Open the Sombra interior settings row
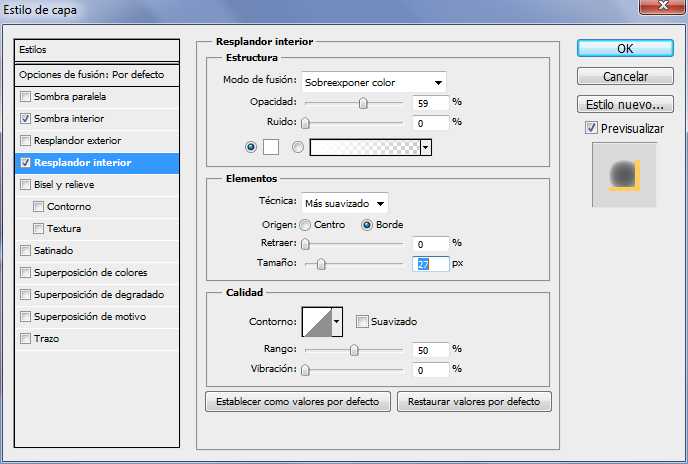This screenshot has height=464, width=688. (x=97, y=119)
